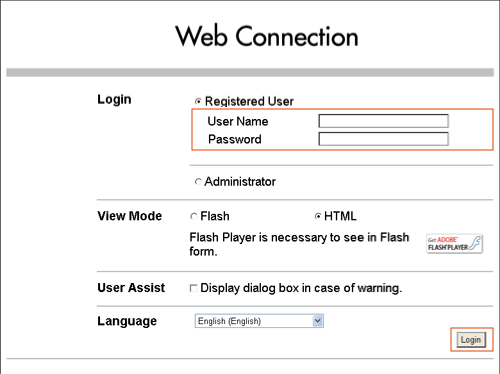Open the Get Adobe Flash Player badge
The width and height of the screenshot is (500, 374).
click(x=454, y=244)
